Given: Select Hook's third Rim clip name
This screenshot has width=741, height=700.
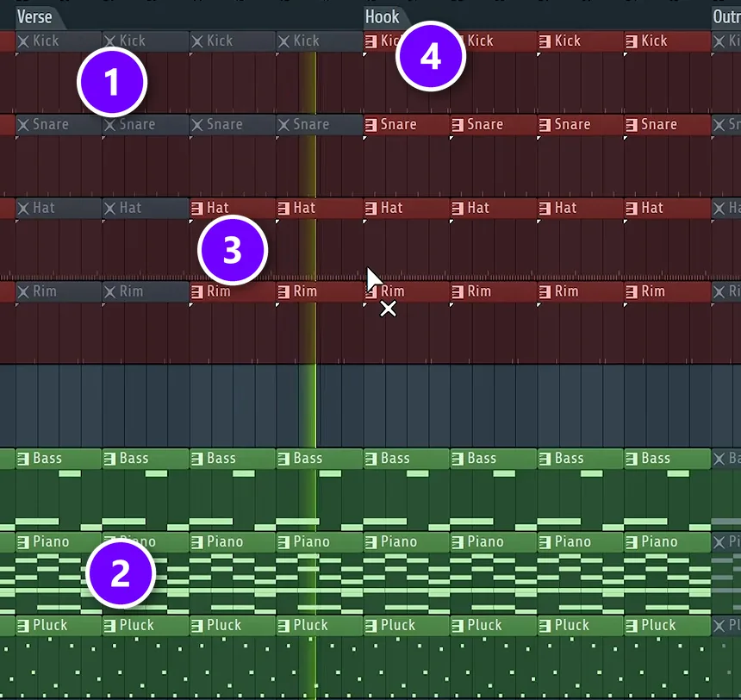Looking at the screenshot, I should pos(567,291).
